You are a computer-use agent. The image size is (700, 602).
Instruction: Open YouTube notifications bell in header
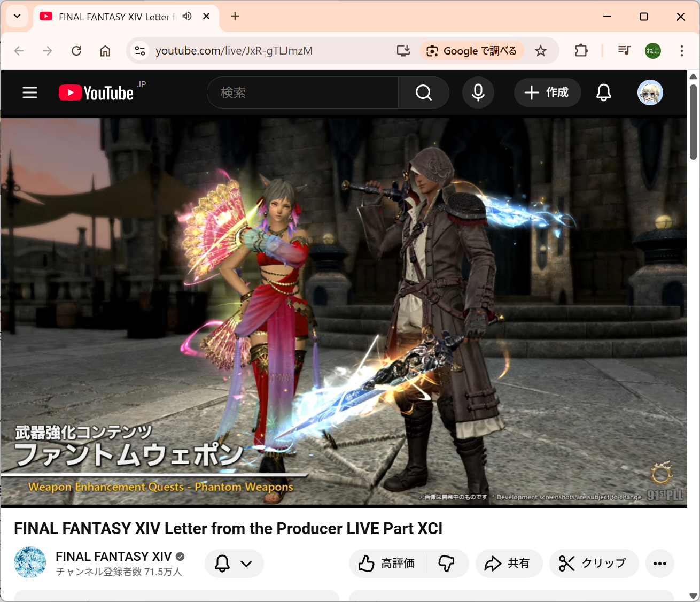603,92
